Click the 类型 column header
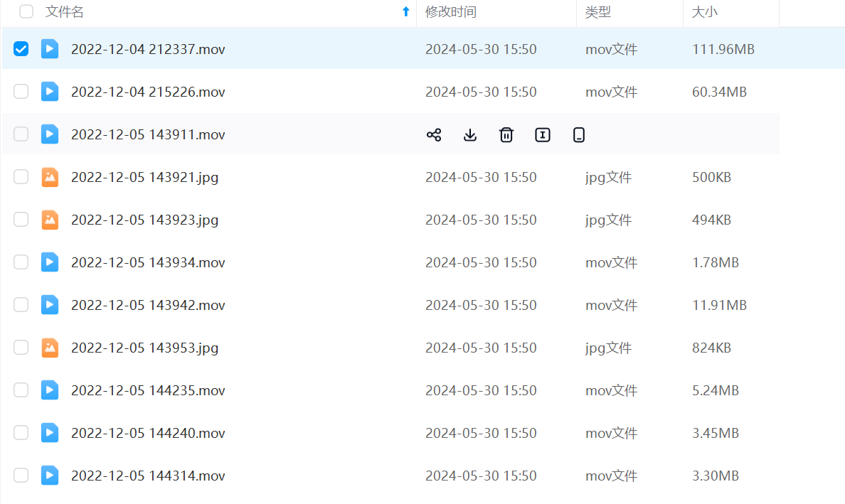Screen dimensions: 845x504 [x=598, y=12]
